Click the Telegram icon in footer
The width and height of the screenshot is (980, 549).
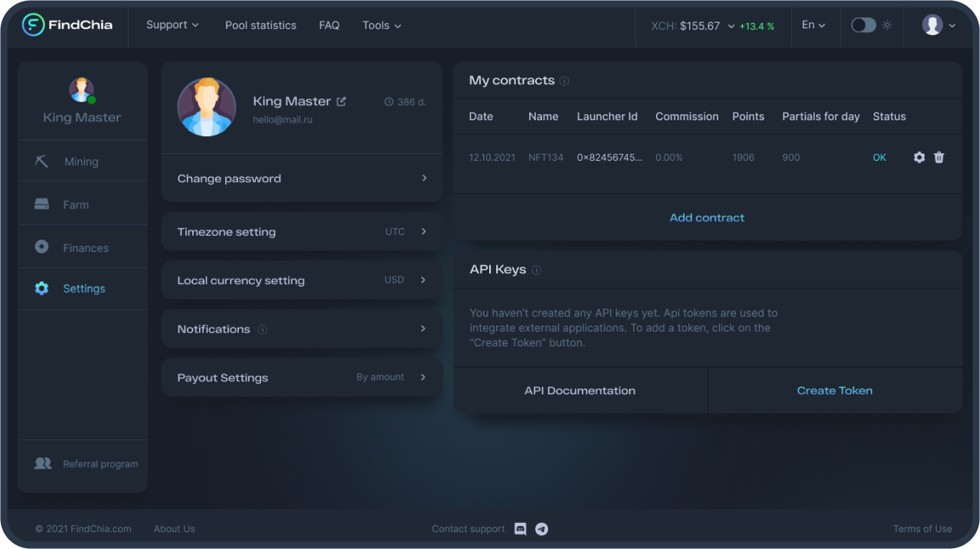[x=541, y=529]
